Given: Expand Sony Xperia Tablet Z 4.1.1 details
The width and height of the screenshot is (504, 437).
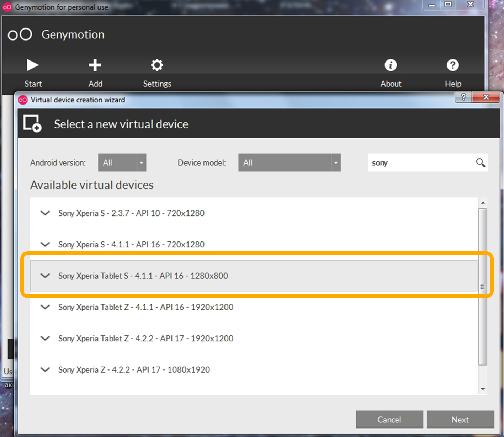Looking at the screenshot, I should click(45, 307).
